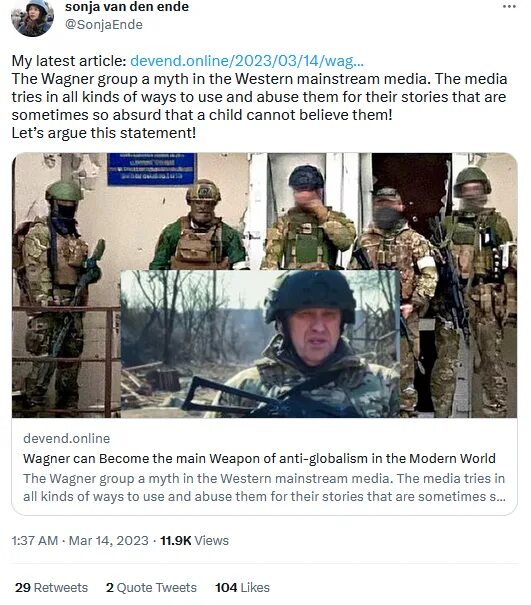The width and height of the screenshot is (531, 605).
Task: Open the devend.online domain label on card
Action: point(66,438)
